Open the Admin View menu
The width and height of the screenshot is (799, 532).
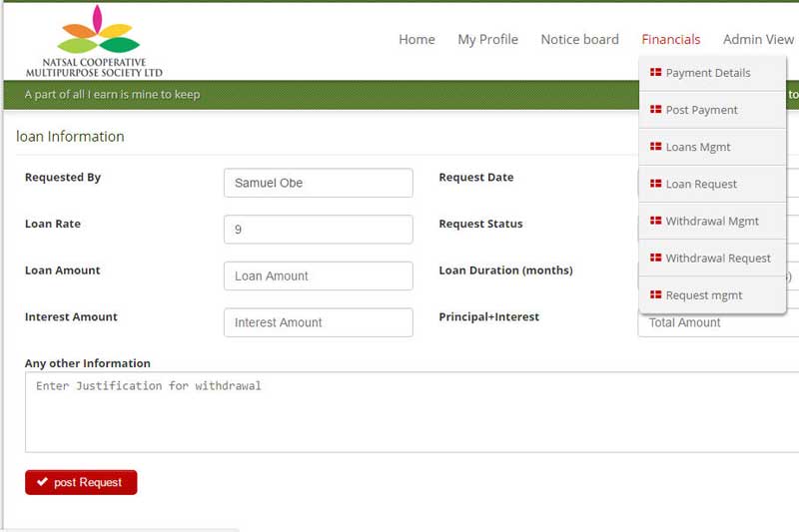[758, 40]
